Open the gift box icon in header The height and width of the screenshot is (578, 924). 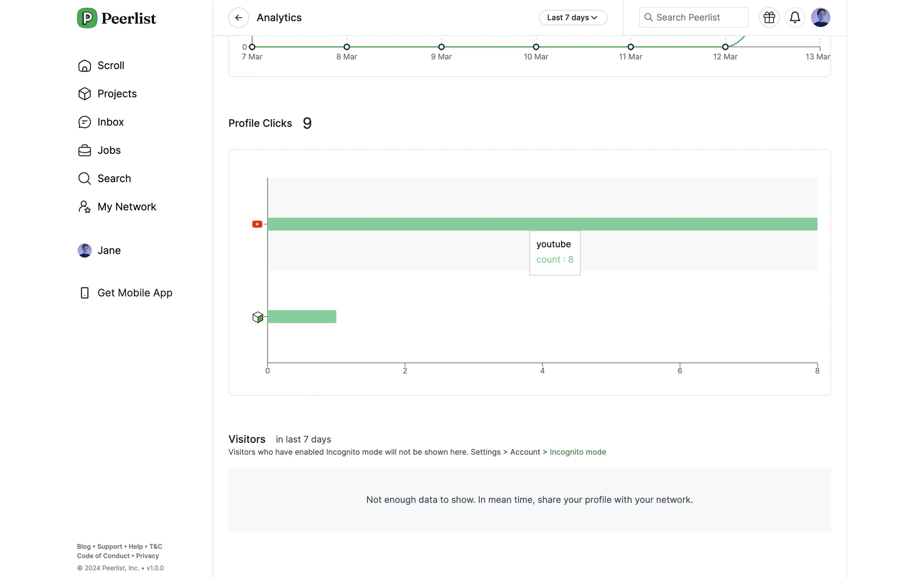[769, 18]
